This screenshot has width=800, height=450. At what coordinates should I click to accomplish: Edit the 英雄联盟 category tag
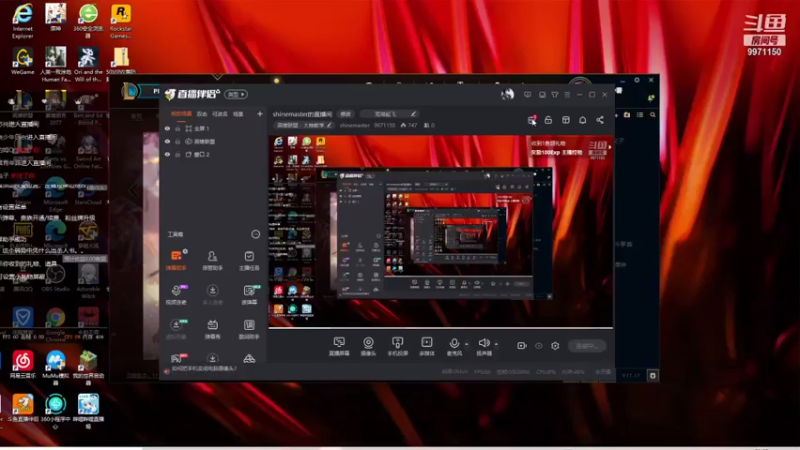[304, 125]
